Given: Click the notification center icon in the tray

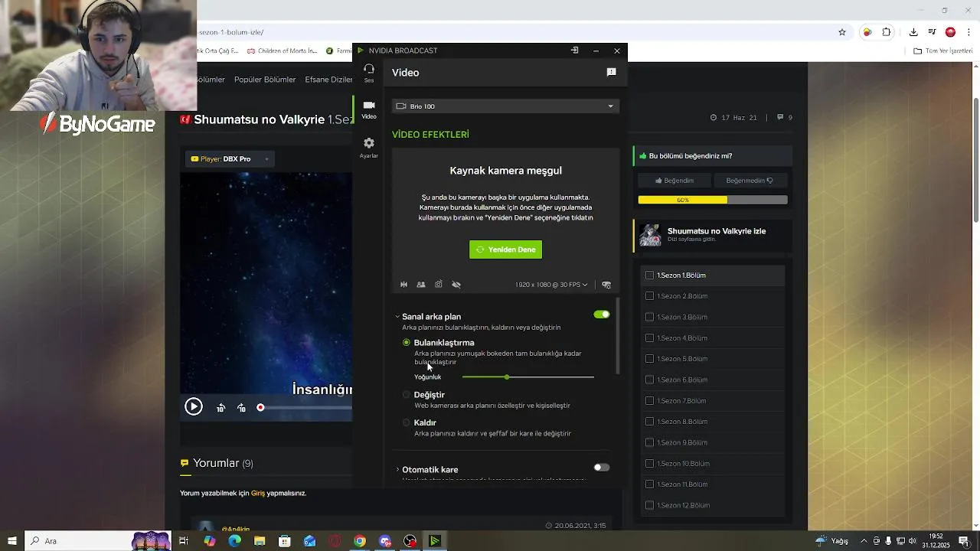Looking at the screenshot, I should (964, 541).
